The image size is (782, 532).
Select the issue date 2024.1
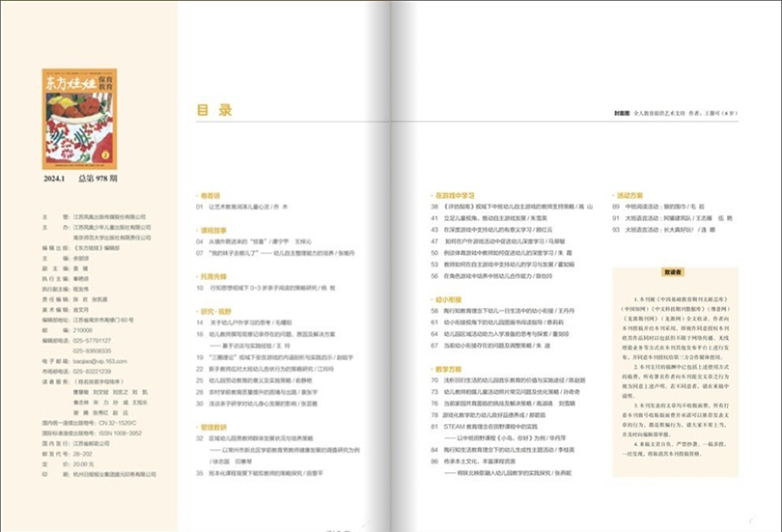[x=54, y=179]
